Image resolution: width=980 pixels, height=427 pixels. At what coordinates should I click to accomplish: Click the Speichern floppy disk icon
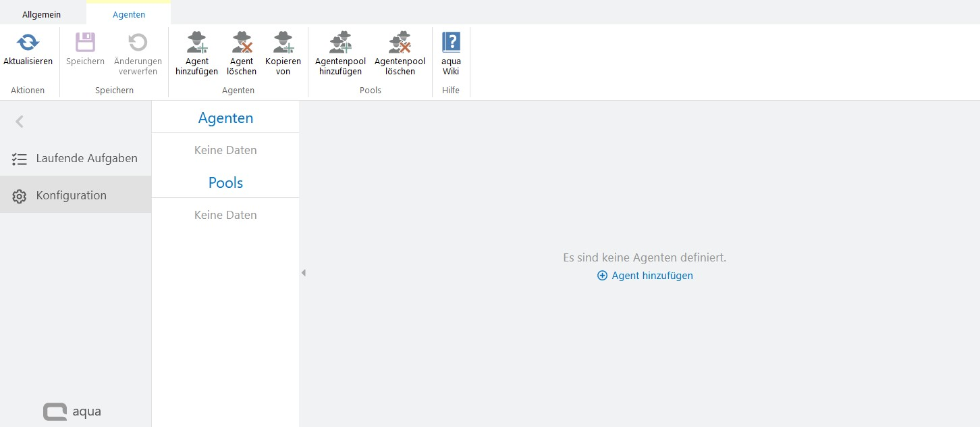(x=85, y=43)
